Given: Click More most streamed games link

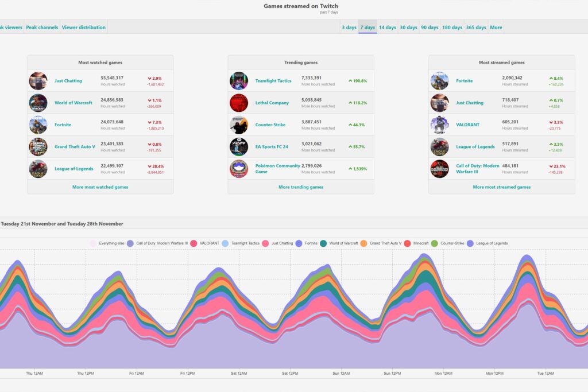Looking at the screenshot, I should 501,187.
